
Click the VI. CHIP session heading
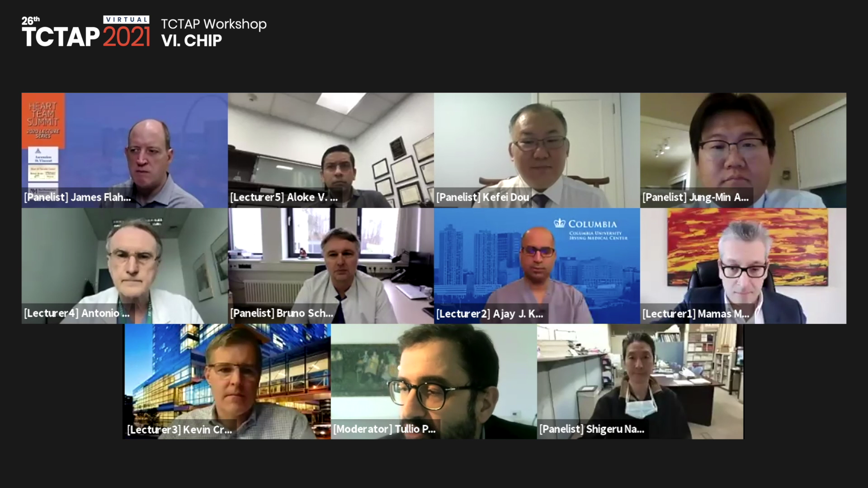point(192,41)
